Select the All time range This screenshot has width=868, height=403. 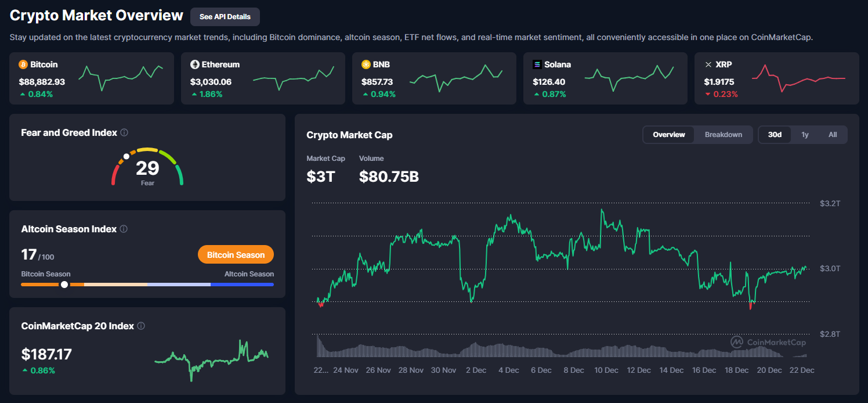point(833,135)
